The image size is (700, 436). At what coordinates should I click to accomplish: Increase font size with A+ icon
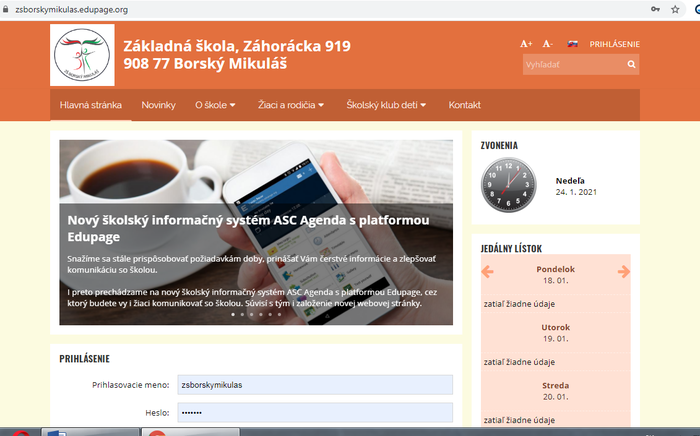coord(527,44)
